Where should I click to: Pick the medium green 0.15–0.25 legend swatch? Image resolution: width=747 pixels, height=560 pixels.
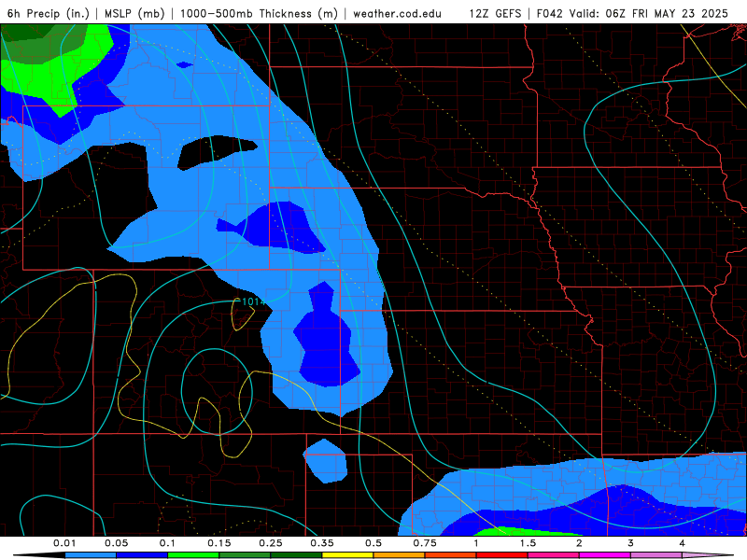(x=245, y=555)
